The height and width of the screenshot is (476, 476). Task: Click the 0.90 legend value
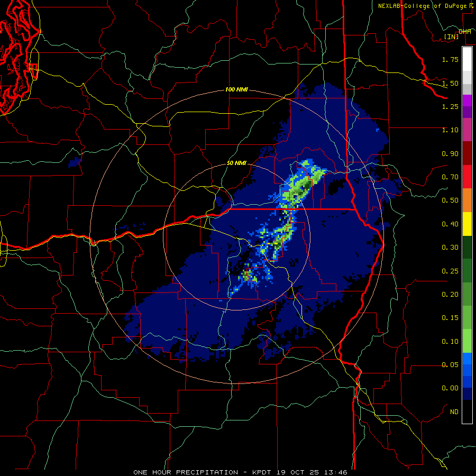coord(450,153)
